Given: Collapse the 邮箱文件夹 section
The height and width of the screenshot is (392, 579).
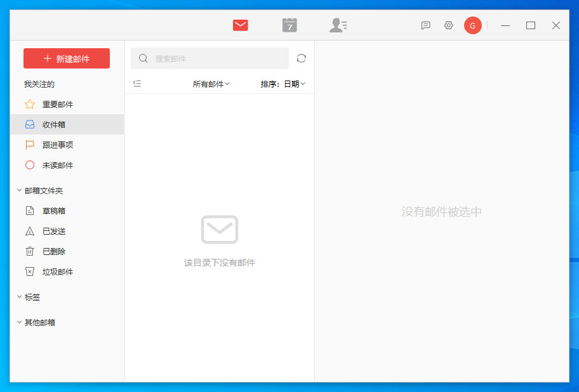Looking at the screenshot, I should (40, 191).
